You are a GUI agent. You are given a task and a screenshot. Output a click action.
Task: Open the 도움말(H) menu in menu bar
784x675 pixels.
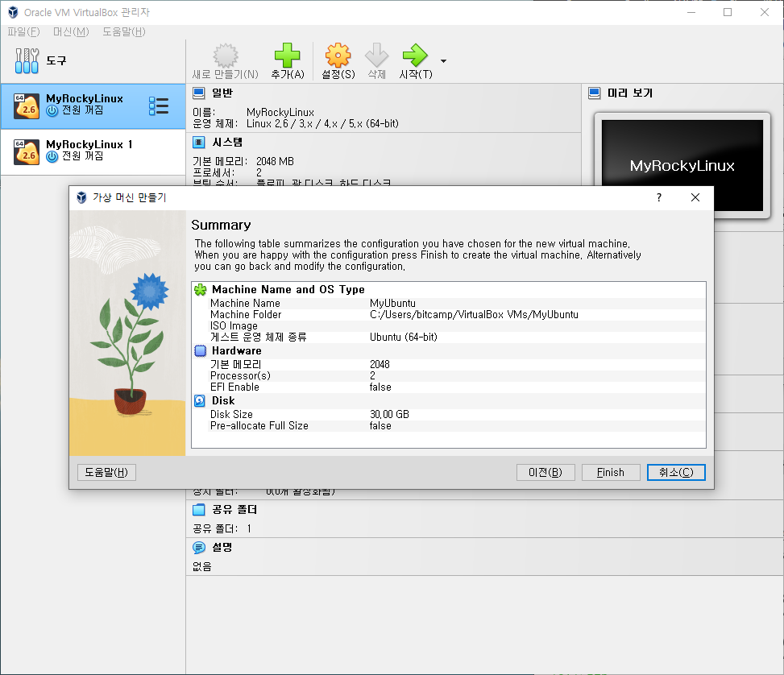pos(124,32)
